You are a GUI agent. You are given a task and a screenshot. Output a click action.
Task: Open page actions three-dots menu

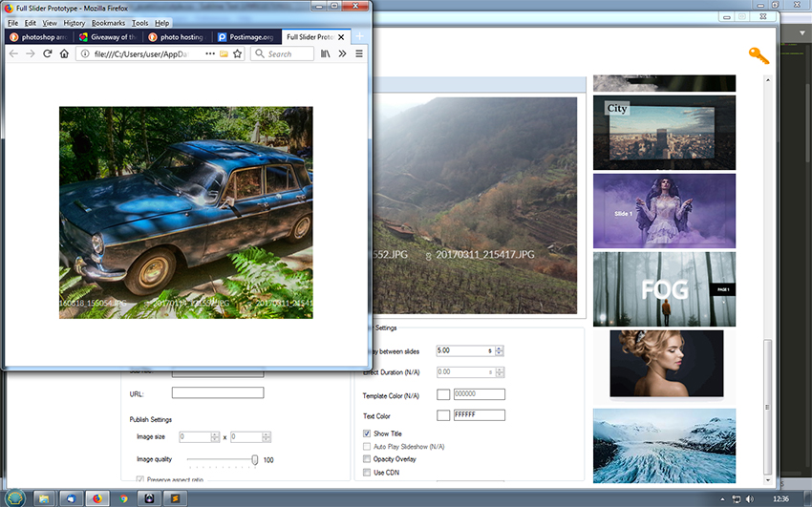[x=210, y=53]
